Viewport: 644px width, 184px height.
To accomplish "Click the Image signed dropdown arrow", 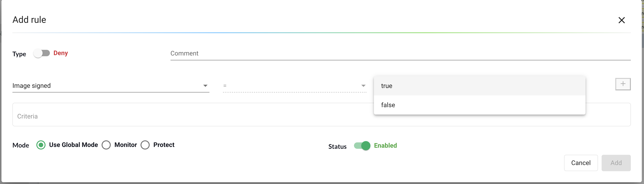I will click(205, 86).
